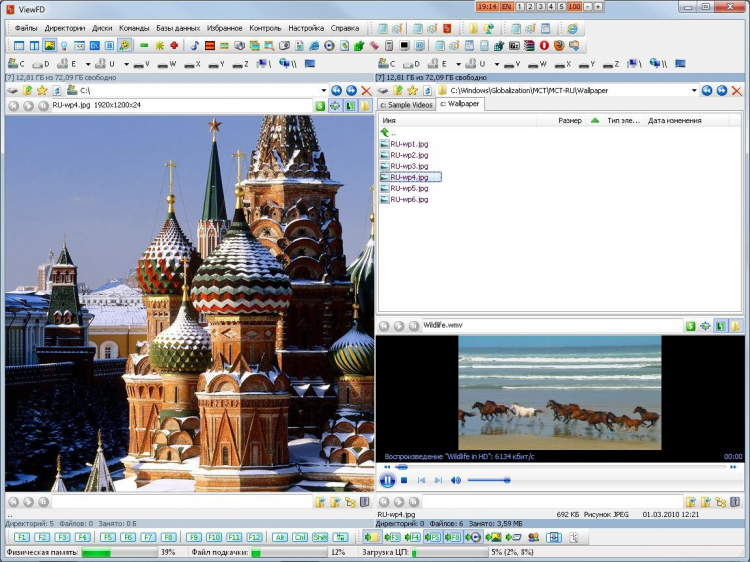This screenshot has height=562, width=750.
Task: Click the video seek bar
Action: coord(560,466)
